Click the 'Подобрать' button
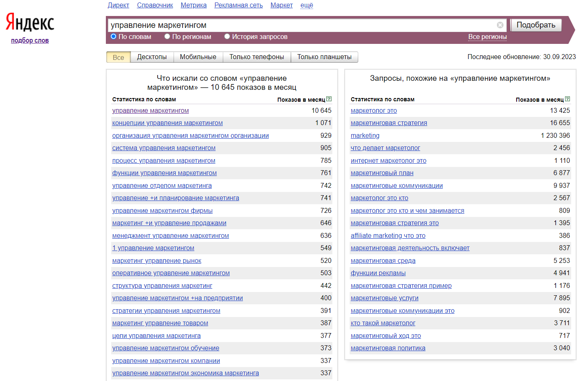The width and height of the screenshot is (588, 381). pos(536,25)
